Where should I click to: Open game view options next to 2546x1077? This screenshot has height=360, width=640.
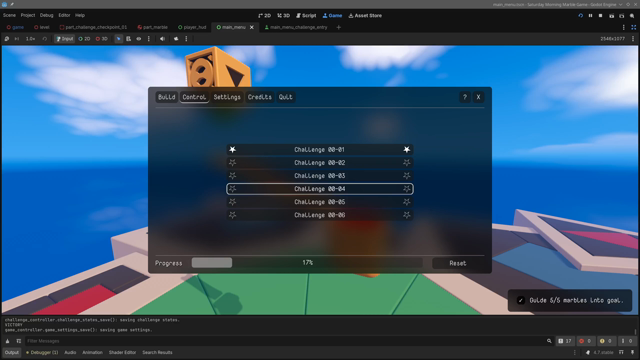pyautogui.click(x=633, y=39)
